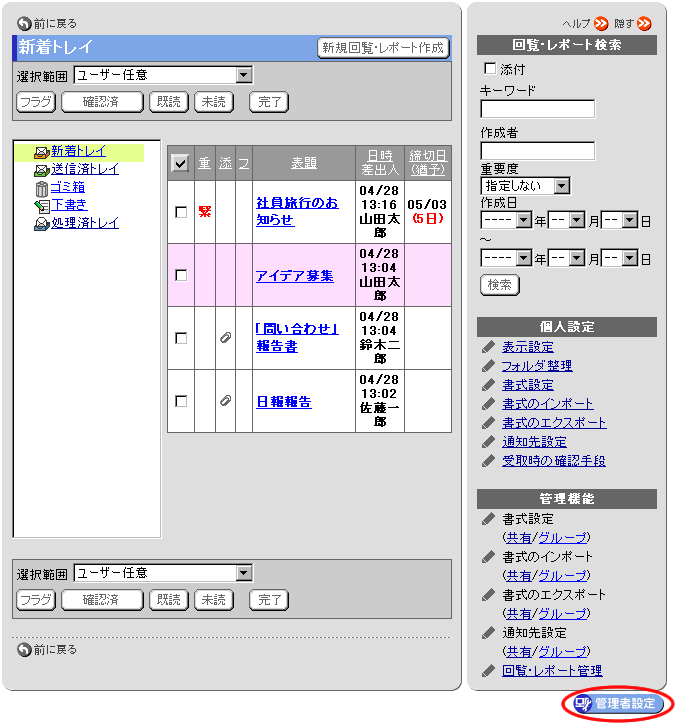
Task: Sort by 締切日 column header
Action: pos(427,163)
